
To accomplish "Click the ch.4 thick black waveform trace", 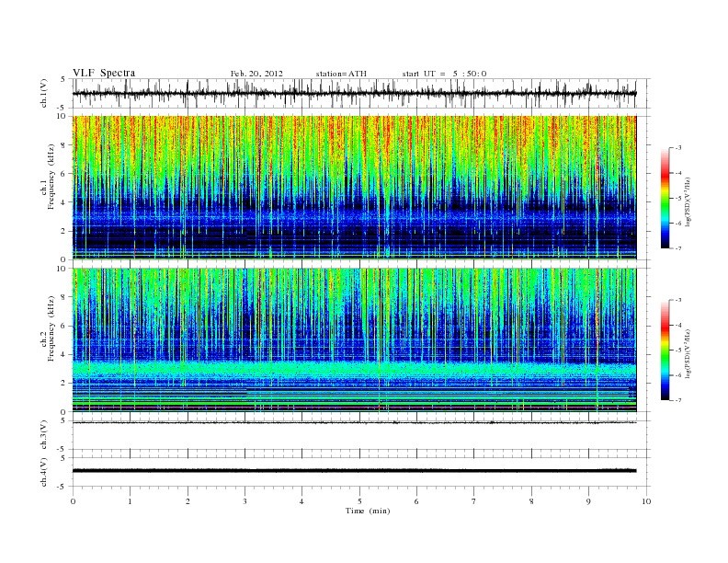I will (x=354, y=471).
